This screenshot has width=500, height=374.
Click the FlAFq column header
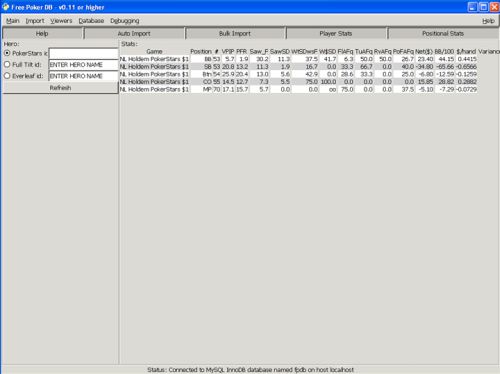[345, 52]
